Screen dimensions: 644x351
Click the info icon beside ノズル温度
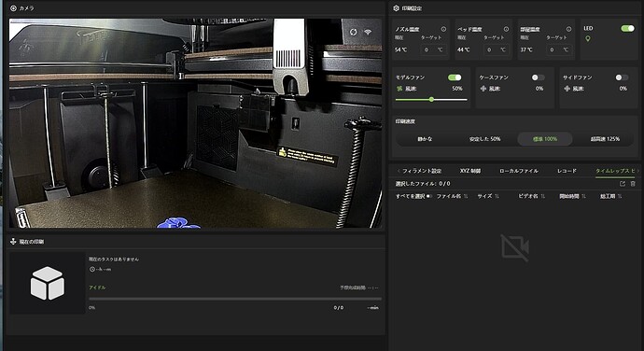[443, 29]
